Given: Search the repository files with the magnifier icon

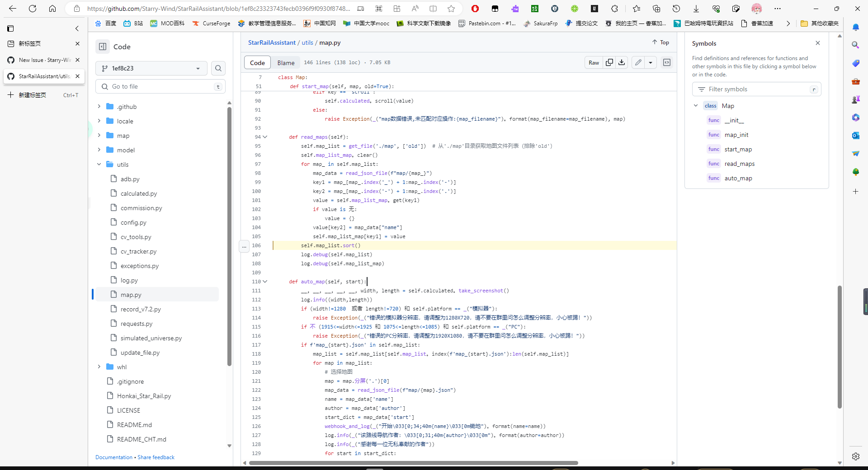Looking at the screenshot, I should (x=218, y=68).
